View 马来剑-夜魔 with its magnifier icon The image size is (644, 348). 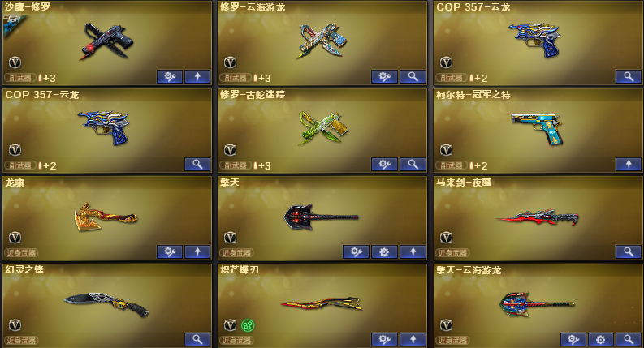629,252
